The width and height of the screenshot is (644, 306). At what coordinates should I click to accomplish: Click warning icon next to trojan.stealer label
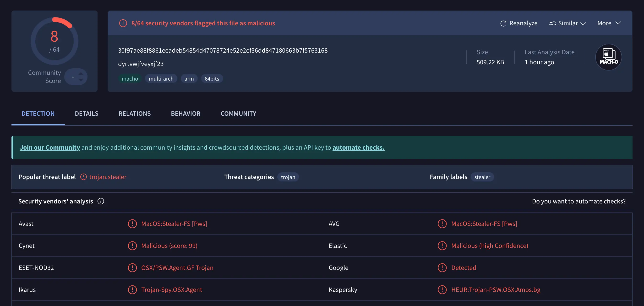coord(83,177)
